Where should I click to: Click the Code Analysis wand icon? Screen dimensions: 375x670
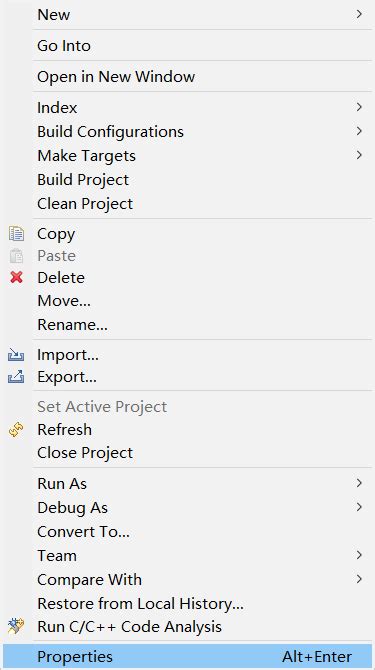click(16, 626)
